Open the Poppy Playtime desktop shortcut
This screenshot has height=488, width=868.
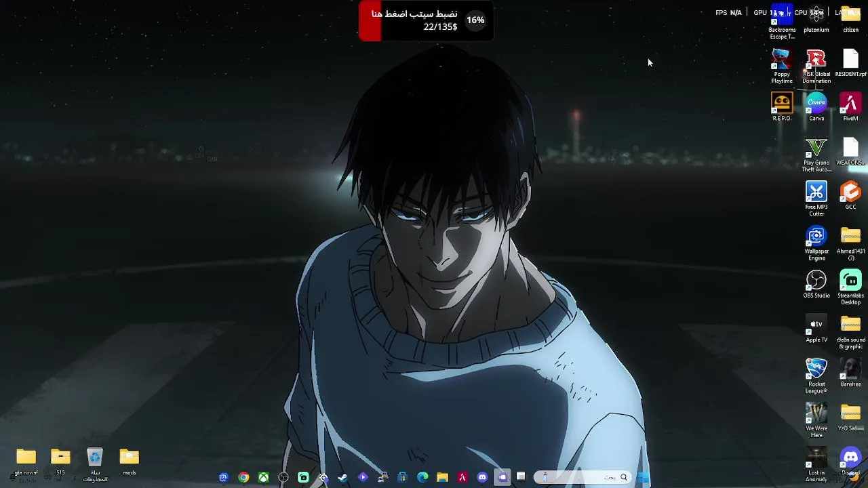click(782, 66)
